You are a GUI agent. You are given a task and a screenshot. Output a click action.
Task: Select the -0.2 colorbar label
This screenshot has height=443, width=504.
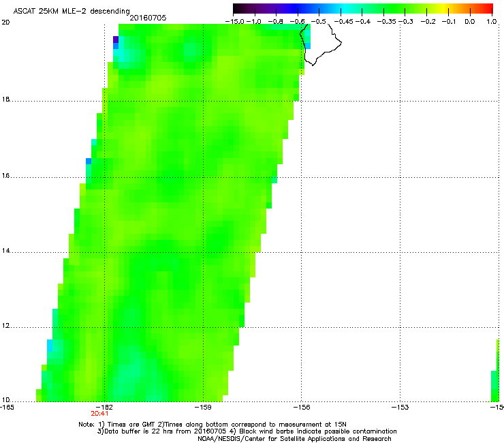(x=428, y=22)
